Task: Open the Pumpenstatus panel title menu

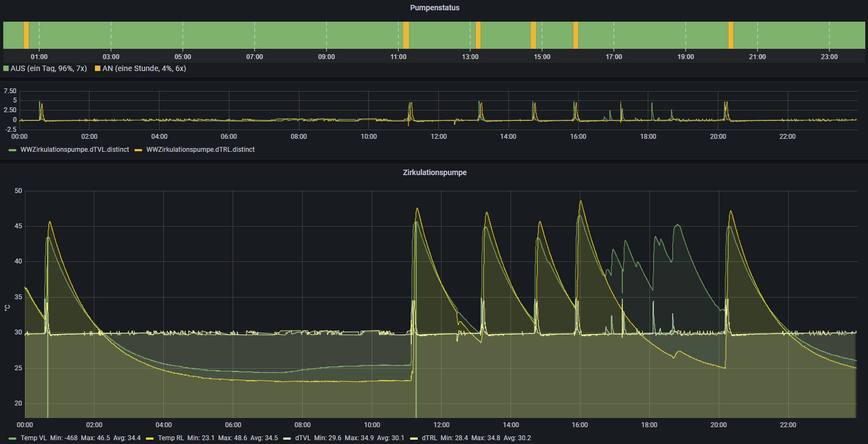Action: 435,8
